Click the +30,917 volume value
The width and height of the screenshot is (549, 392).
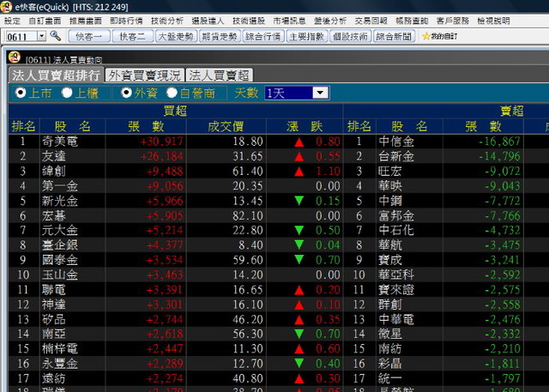click(x=161, y=142)
